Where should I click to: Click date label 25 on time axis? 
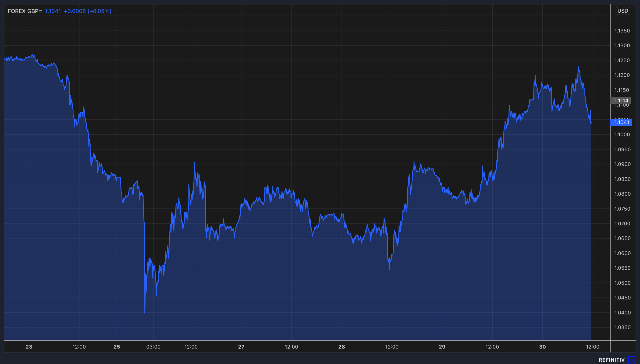(117, 347)
